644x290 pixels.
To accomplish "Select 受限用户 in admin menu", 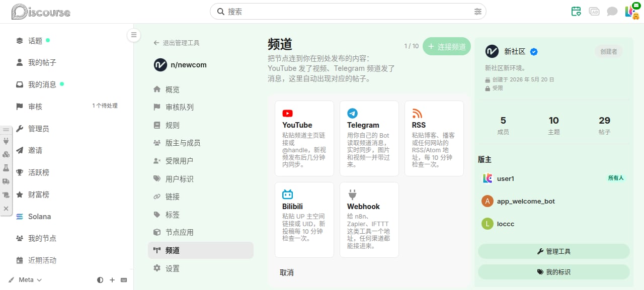I will pos(201,161).
